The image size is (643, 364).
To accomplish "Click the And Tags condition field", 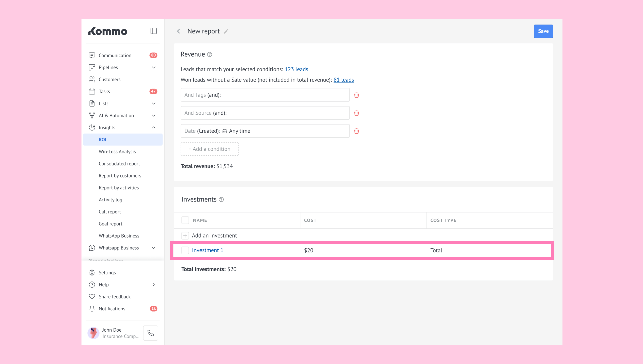I will [265, 95].
